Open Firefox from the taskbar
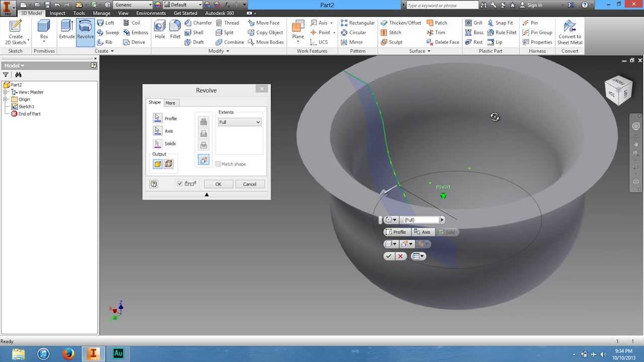 68,354
